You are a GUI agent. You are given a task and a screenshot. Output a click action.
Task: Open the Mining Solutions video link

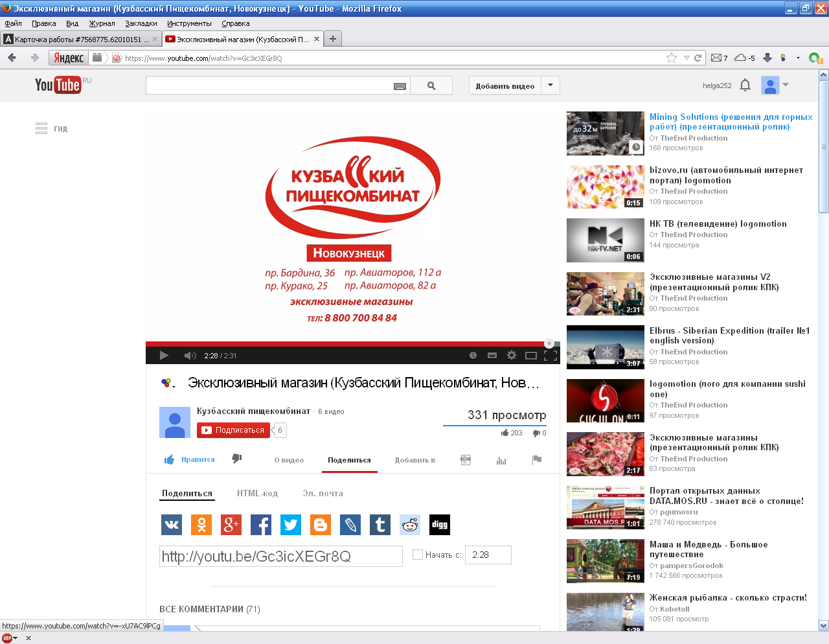click(731, 122)
